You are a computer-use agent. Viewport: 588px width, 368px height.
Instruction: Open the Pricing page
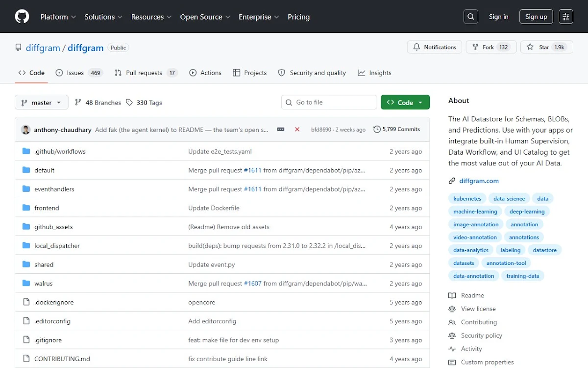tap(298, 17)
